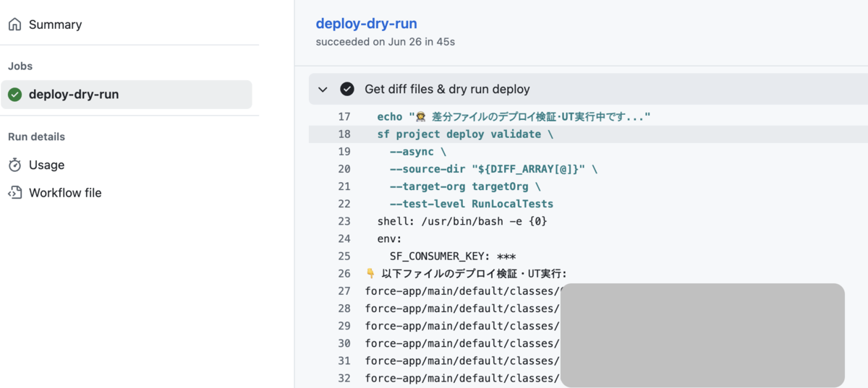
Task: Click log line number 18
Action: [x=344, y=134]
